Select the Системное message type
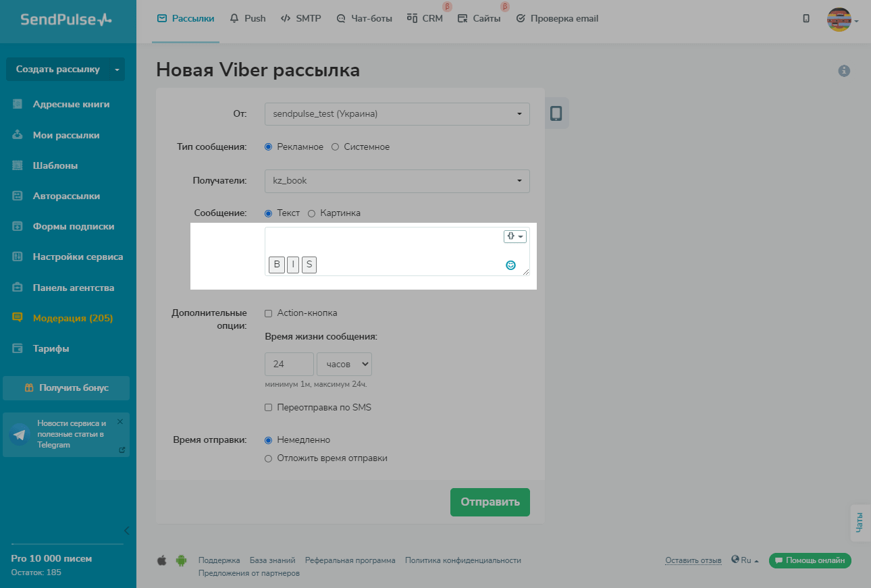871x588 pixels. [336, 147]
